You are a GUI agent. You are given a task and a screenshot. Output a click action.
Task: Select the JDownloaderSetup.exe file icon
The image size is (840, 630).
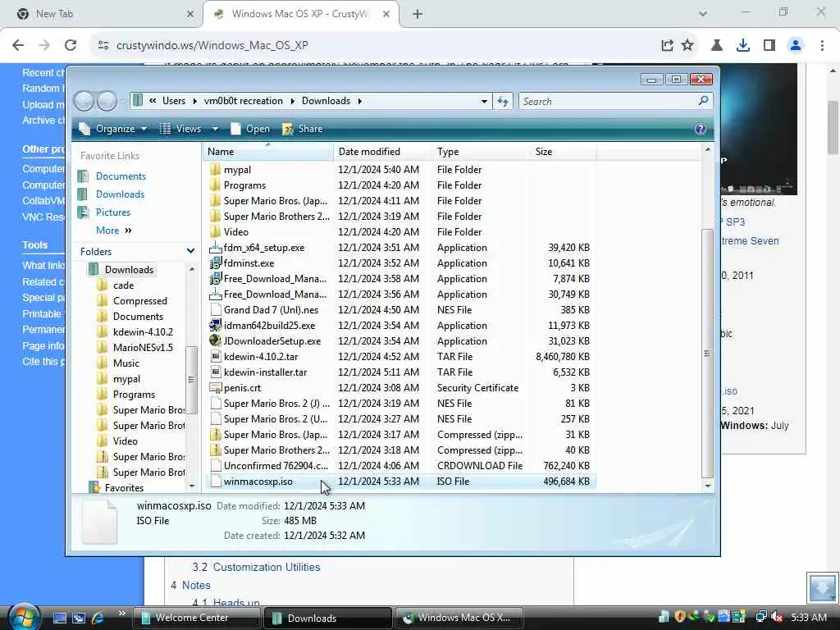pyautogui.click(x=216, y=340)
